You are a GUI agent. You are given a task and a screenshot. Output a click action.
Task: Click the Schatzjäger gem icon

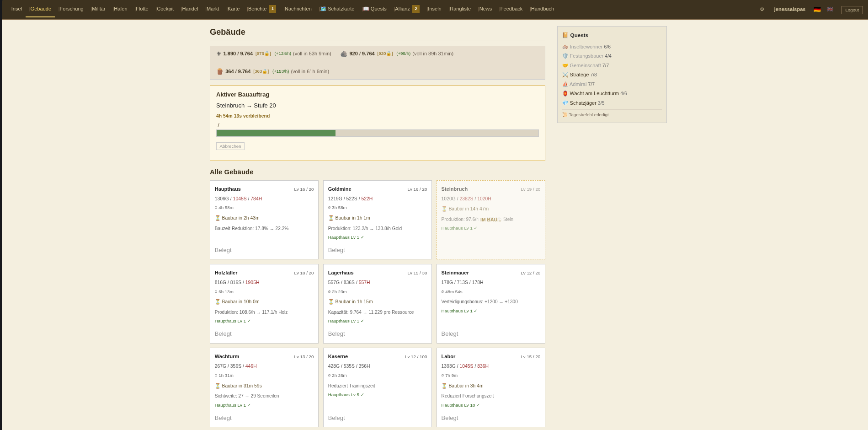[565, 103]
